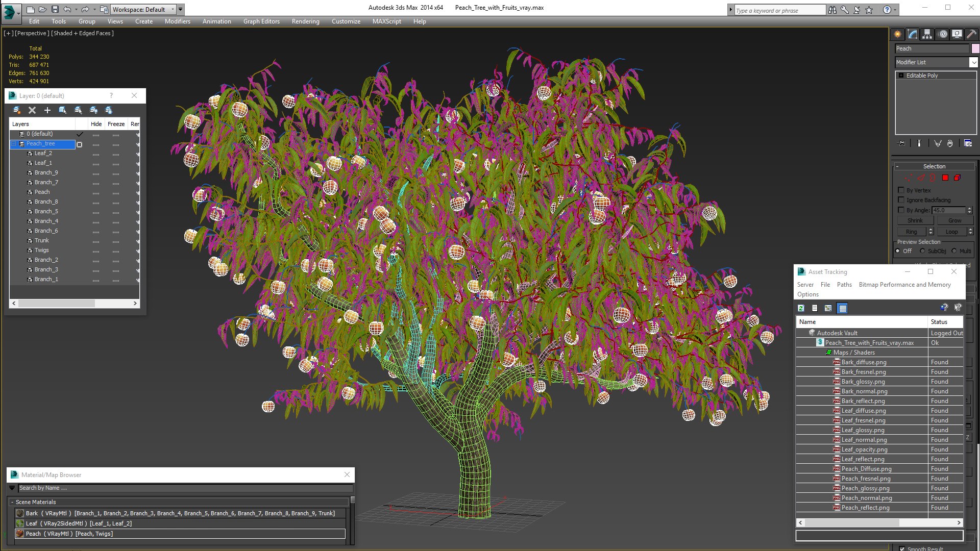Viewport: 980px width, 551px height.
Task: Expand the Editable Poly modifier plus
Action: [901, 76]
